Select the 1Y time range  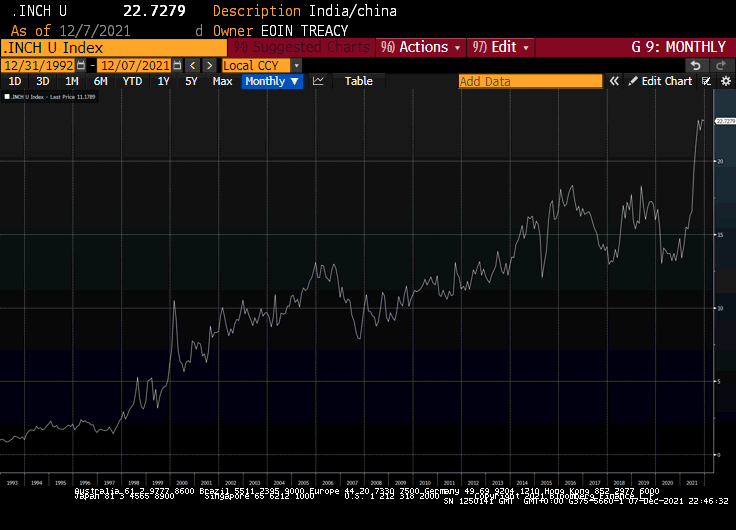click(x=163, y=81)
